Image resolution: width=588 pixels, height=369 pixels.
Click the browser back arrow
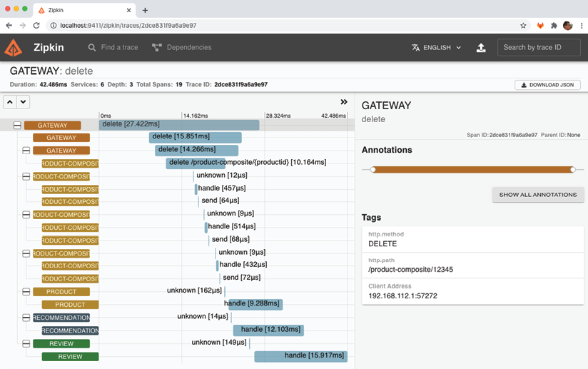point(9,26)
